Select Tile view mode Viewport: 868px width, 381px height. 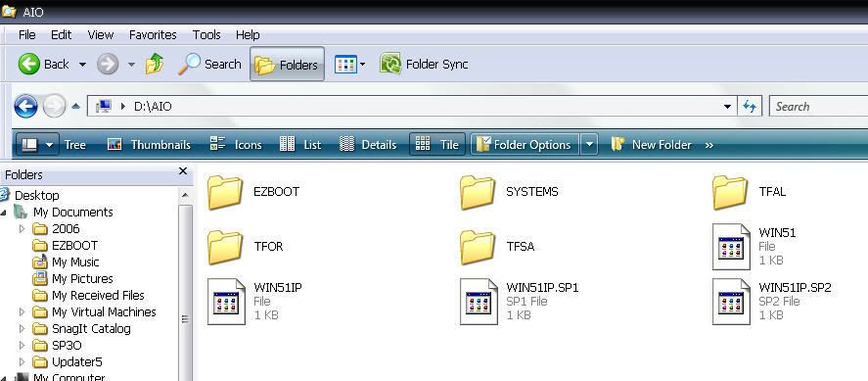[x=436, y=145]
